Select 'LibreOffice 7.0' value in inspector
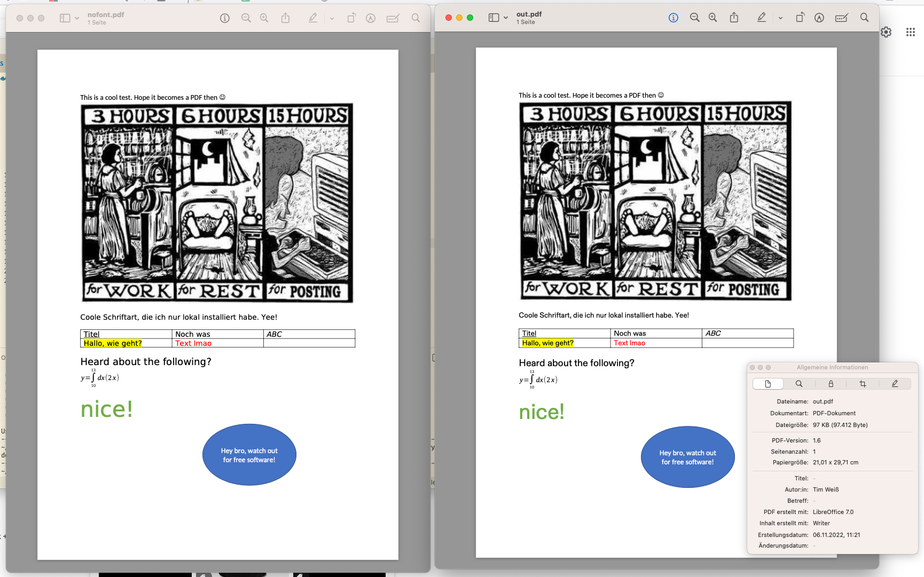 click(833, 512)
